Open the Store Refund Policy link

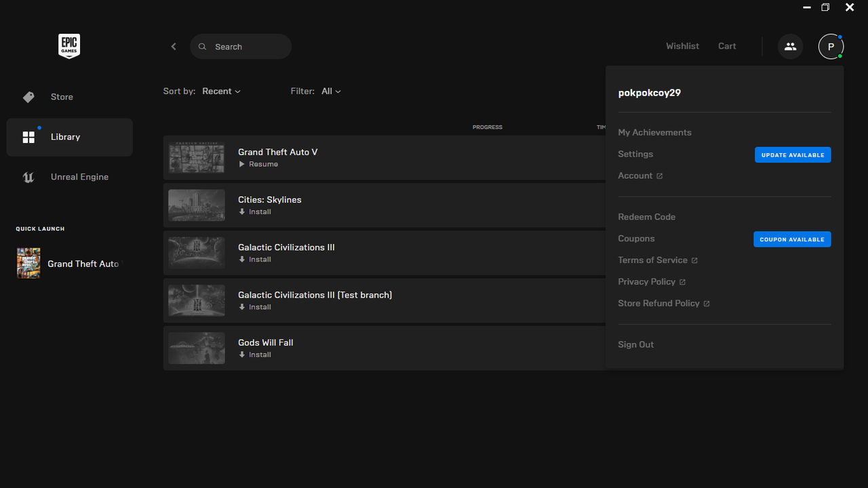(x=658, y=304)
